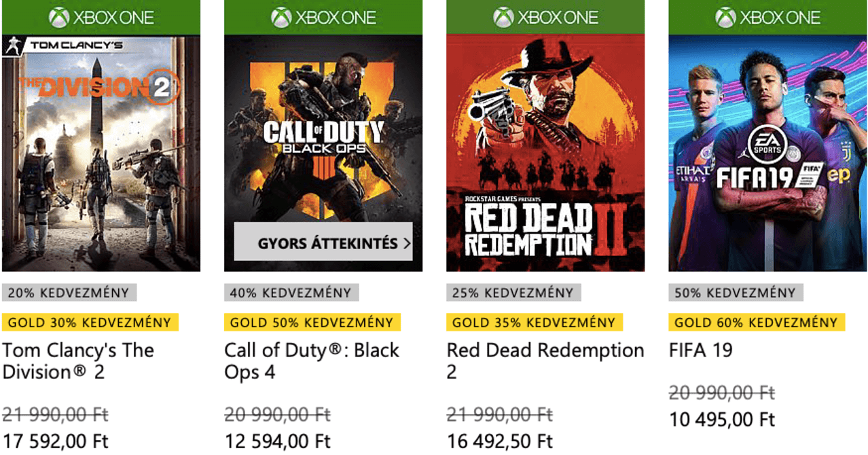Click the GOLD 60% KEDVEZMÉNY badge
868x455 pixels.
pos(757,323)
